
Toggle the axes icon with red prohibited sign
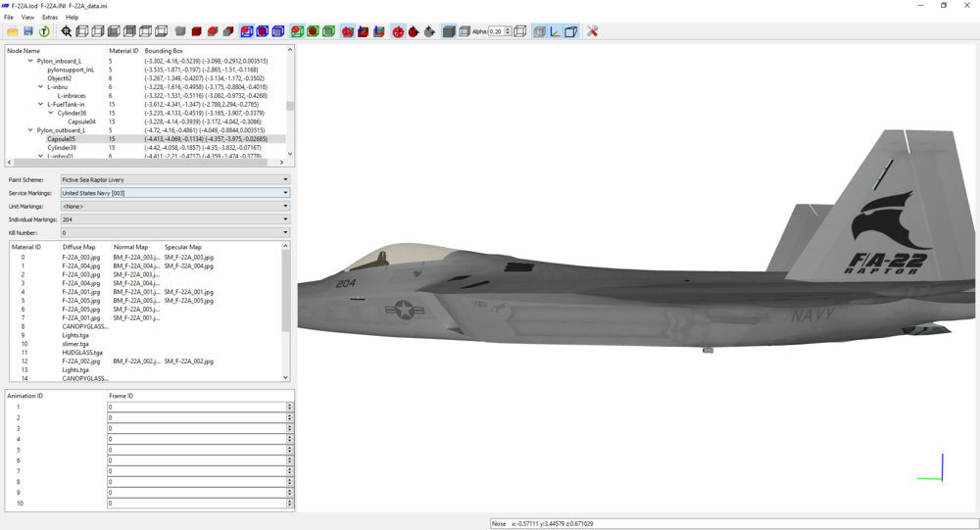pyautogui.click(x=348, y=31)
